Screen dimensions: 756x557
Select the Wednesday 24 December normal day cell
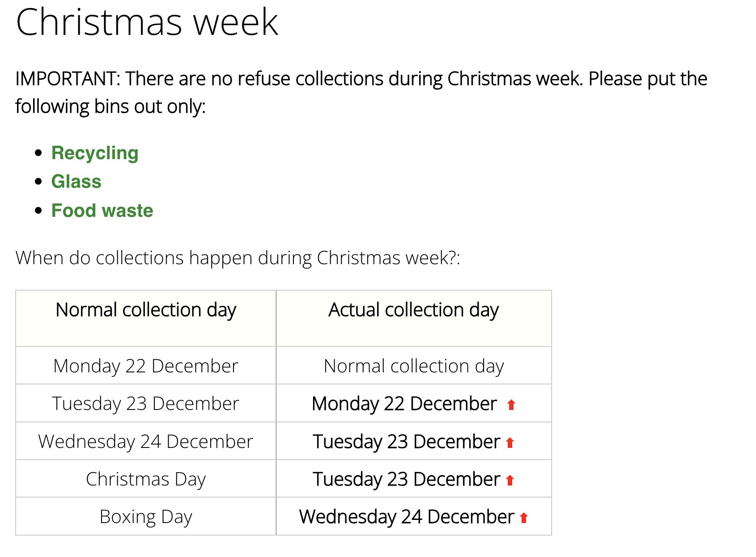coord(146,442)
